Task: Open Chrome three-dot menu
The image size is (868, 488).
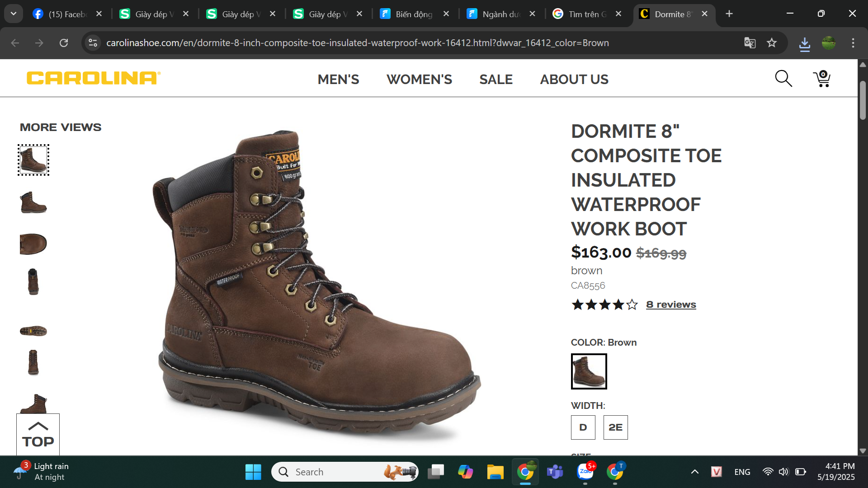Action: 853,43
